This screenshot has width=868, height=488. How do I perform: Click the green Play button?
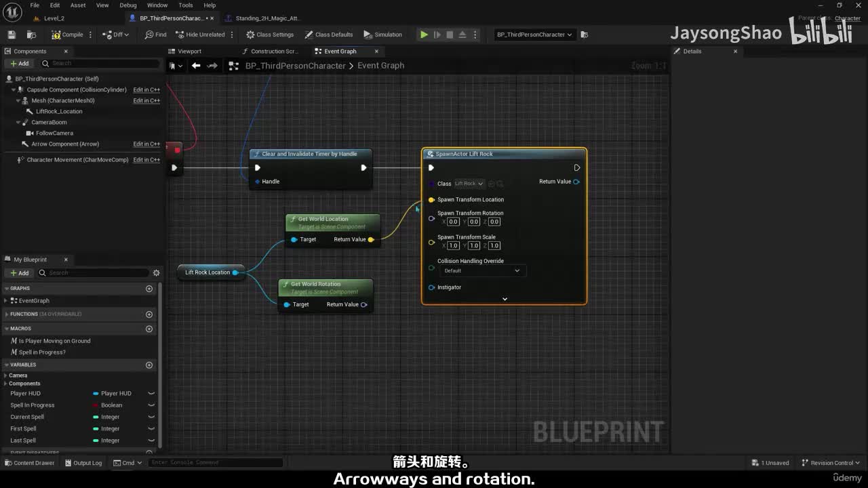424,35
